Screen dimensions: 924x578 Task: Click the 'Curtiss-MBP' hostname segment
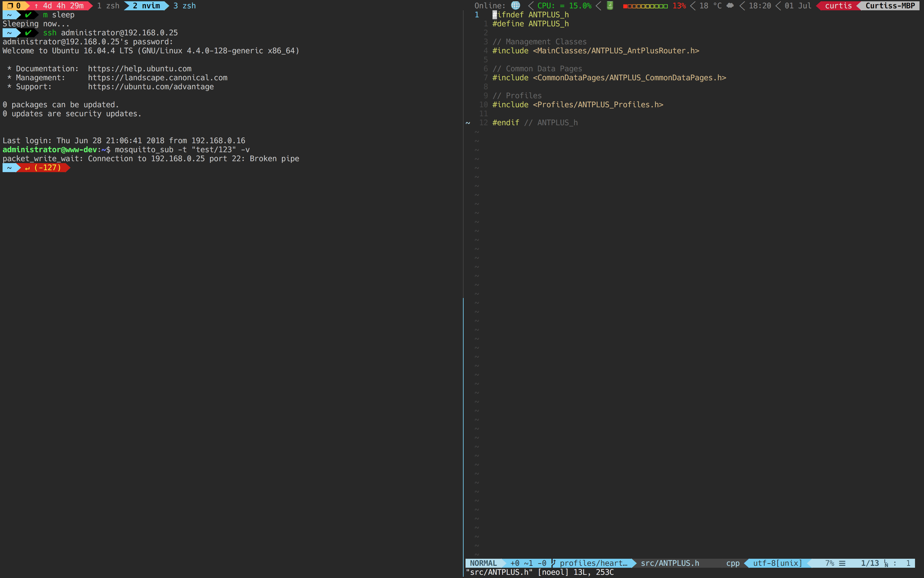point(890,6)
